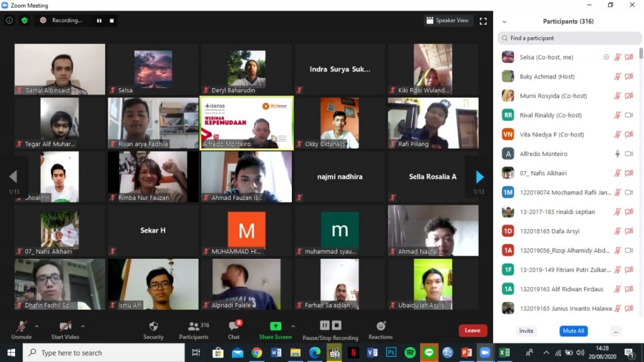Toggle video for Alfredo Monteiro in list
The width and height of the screenshot is (644, 362).
pyautogui.click(x=629, y=154)
